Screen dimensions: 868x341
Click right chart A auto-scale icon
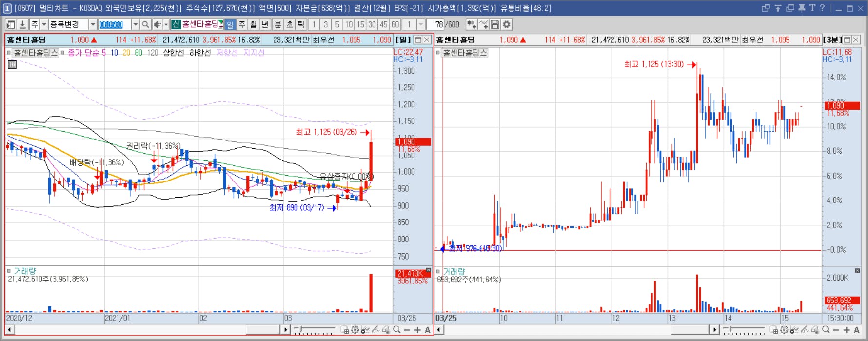[x=857, y=330]
